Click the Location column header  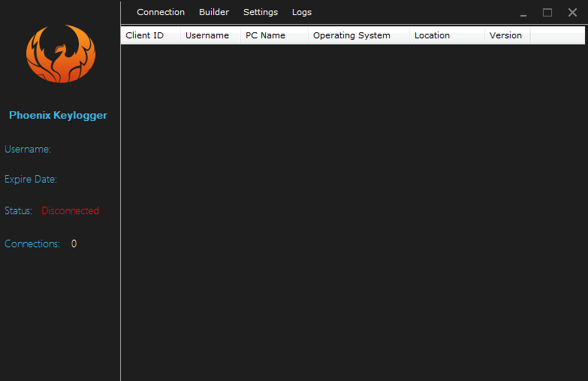point(432,35)
